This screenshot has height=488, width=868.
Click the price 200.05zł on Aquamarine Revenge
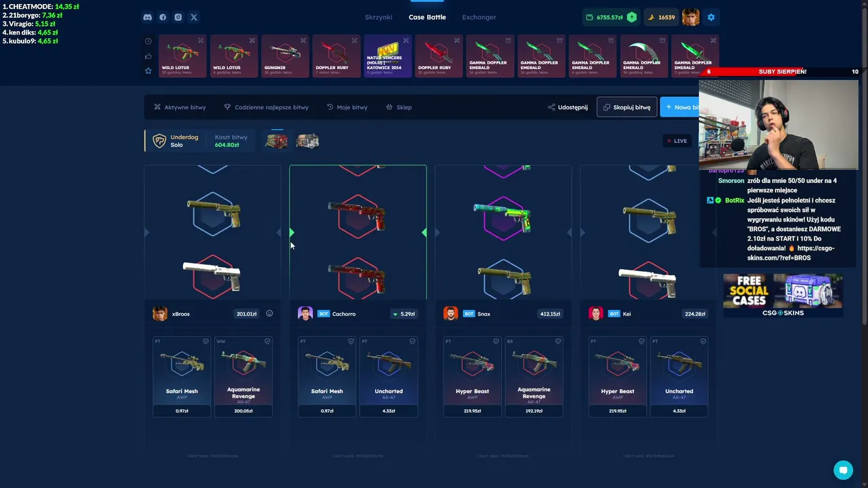click(x=243, y=411)
